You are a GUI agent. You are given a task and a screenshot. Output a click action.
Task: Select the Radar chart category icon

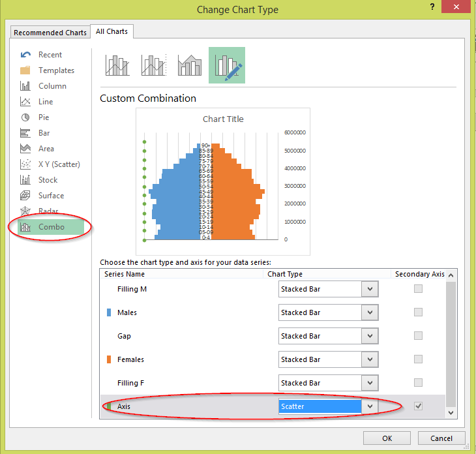25,211
